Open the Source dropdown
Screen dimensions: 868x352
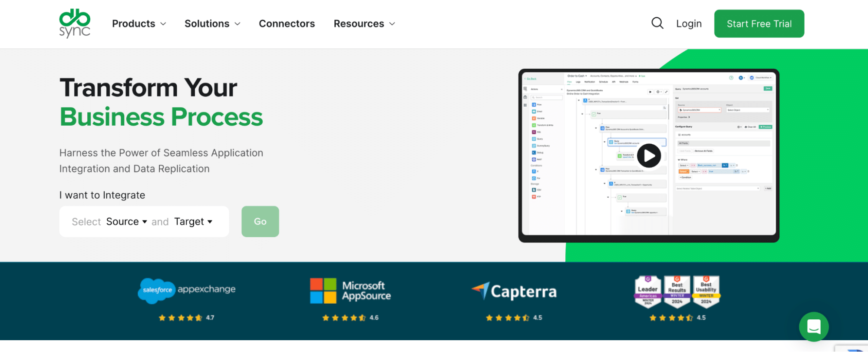(127, 222)
